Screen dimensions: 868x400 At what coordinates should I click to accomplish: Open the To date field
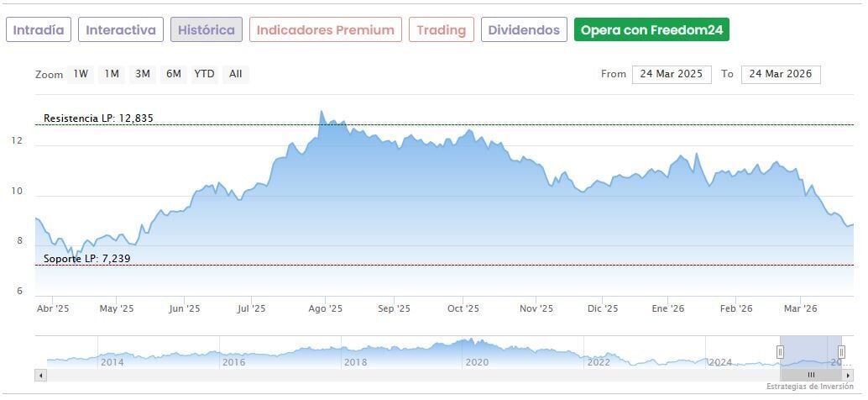pos(781,74)
